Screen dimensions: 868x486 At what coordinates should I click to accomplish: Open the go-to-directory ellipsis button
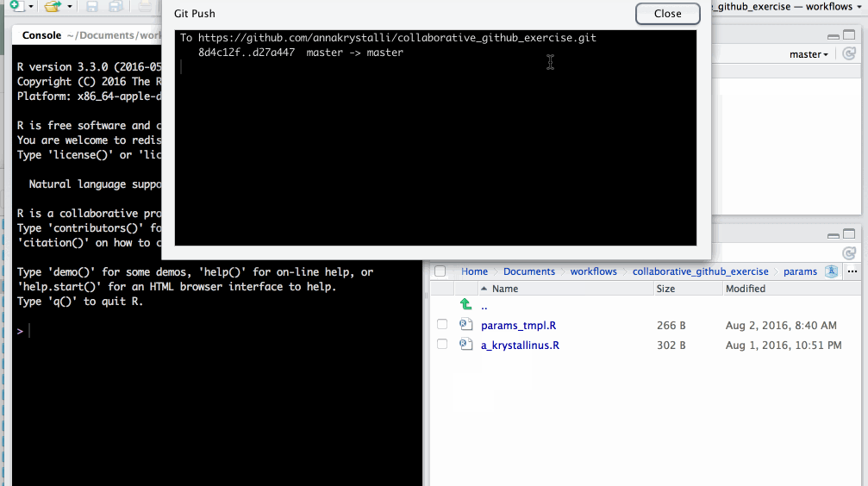(x=852, y=271)
